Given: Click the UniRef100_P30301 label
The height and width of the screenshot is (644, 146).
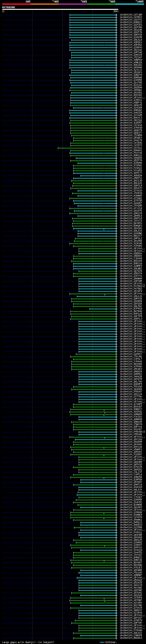Looking at the screenshot, I should point(131,417).
